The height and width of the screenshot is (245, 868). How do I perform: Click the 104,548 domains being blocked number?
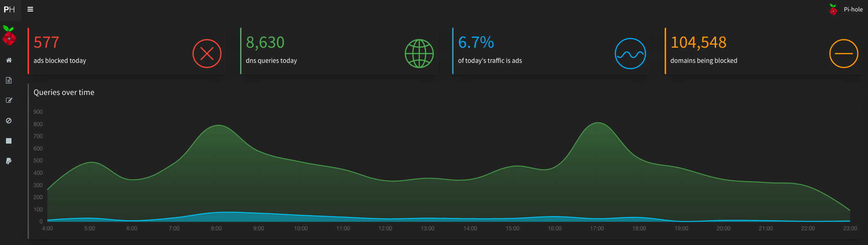[698, 43]
